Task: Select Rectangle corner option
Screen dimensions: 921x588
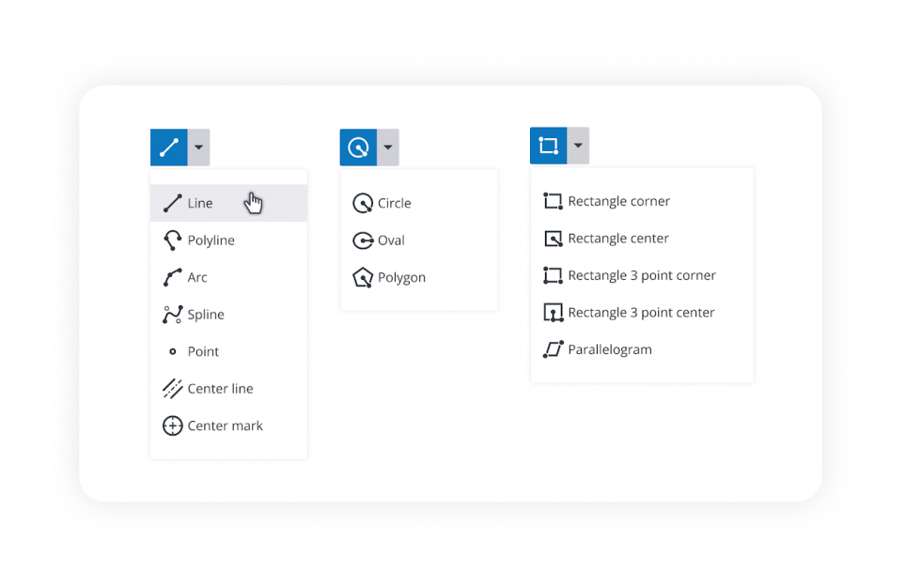Action: tap(618, 201)
